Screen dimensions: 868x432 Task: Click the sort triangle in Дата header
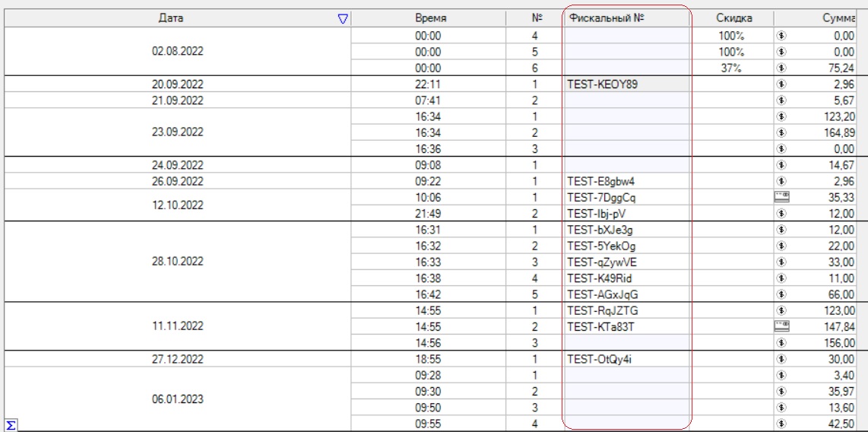(344, 17)
